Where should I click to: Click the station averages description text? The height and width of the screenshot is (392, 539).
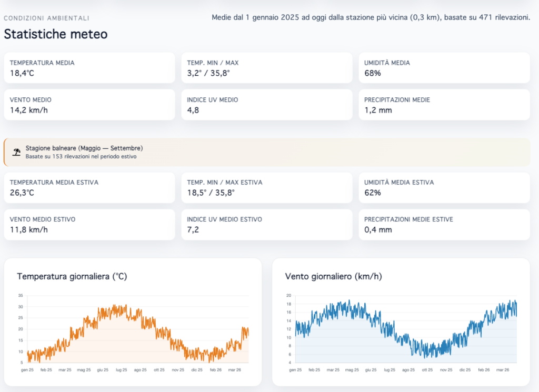371,17
